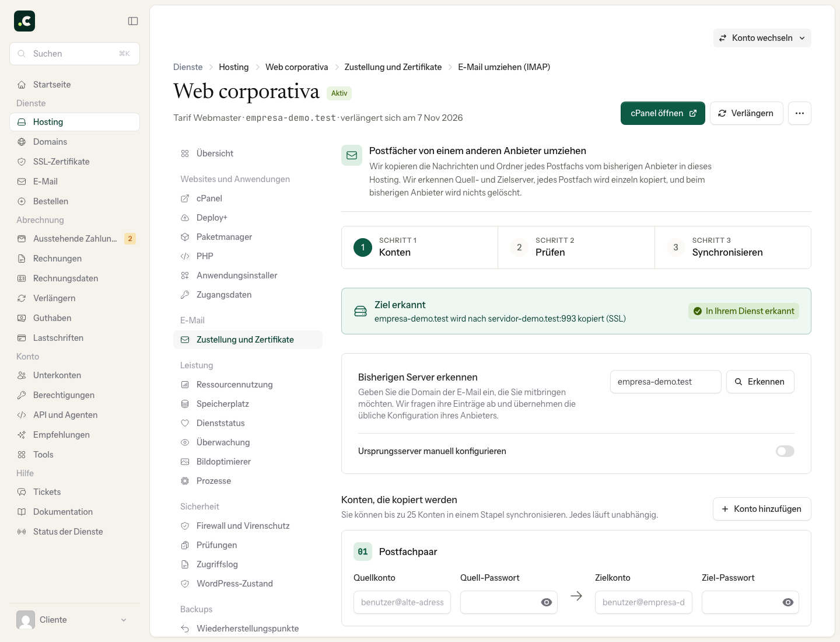840x642 pixels.
Task: Open the Konto wechseln dropdown
Action: [762, 38]
